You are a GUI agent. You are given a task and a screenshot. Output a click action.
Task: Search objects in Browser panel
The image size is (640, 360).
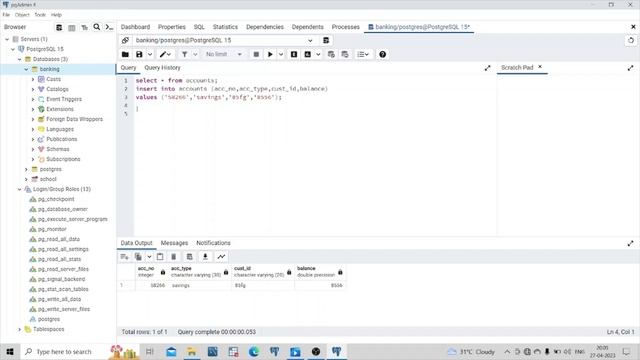point(97,27)
